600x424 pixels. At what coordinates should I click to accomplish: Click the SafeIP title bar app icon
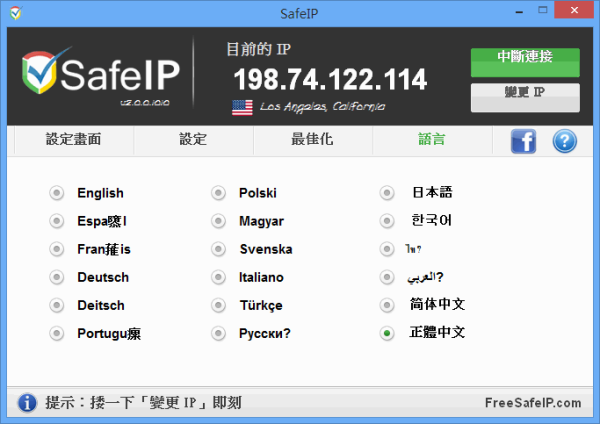16,13
